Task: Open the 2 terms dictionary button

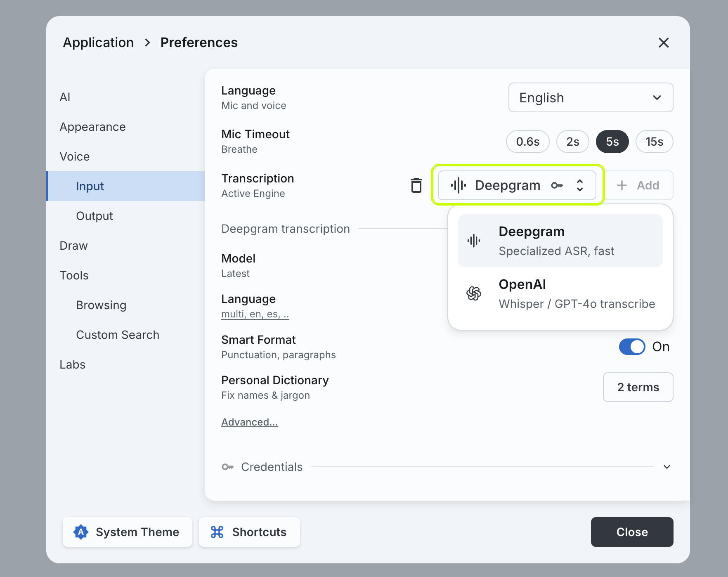Action: [638, 387]
